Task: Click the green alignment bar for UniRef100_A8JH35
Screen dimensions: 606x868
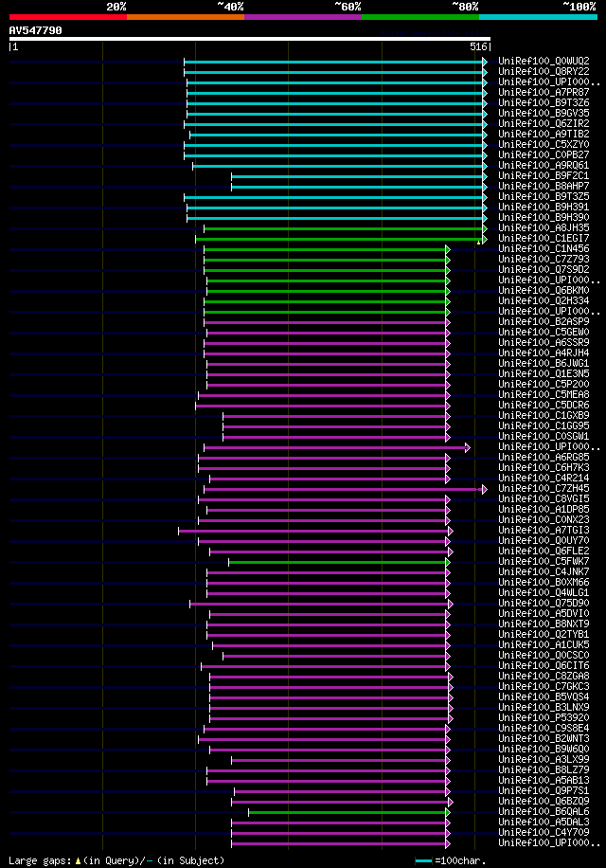Action: (344, 228)
